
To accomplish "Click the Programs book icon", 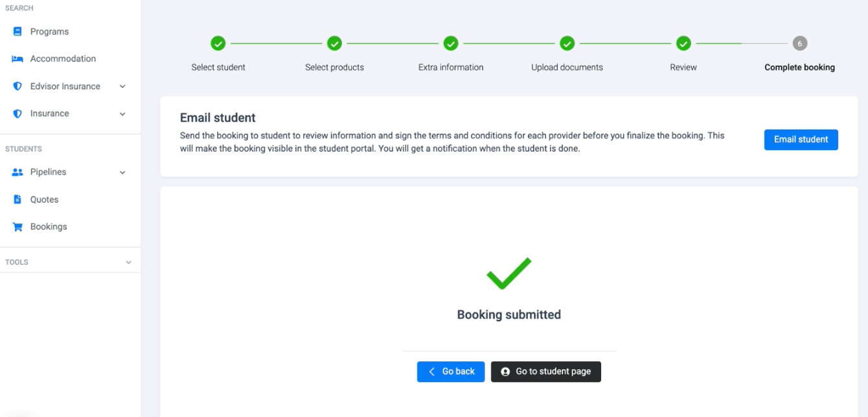I will pyautogui.click(x=17, y=31).
